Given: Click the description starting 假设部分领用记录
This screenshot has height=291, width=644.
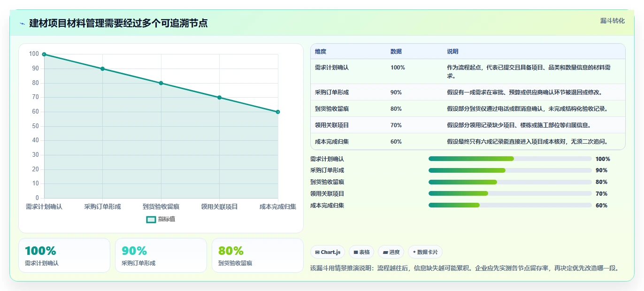Looking at the screenshot, I should (x=519, y=125).
